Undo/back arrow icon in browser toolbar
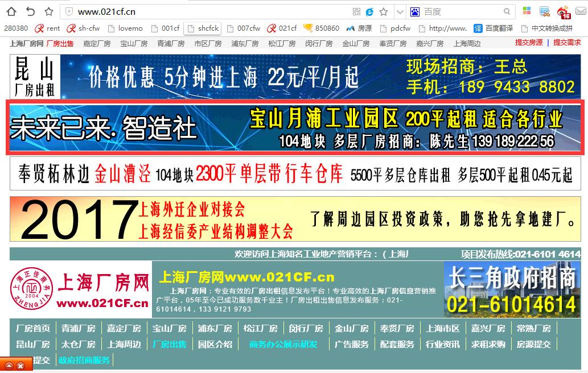Screen dimensions: 588x373 (30, 11)
